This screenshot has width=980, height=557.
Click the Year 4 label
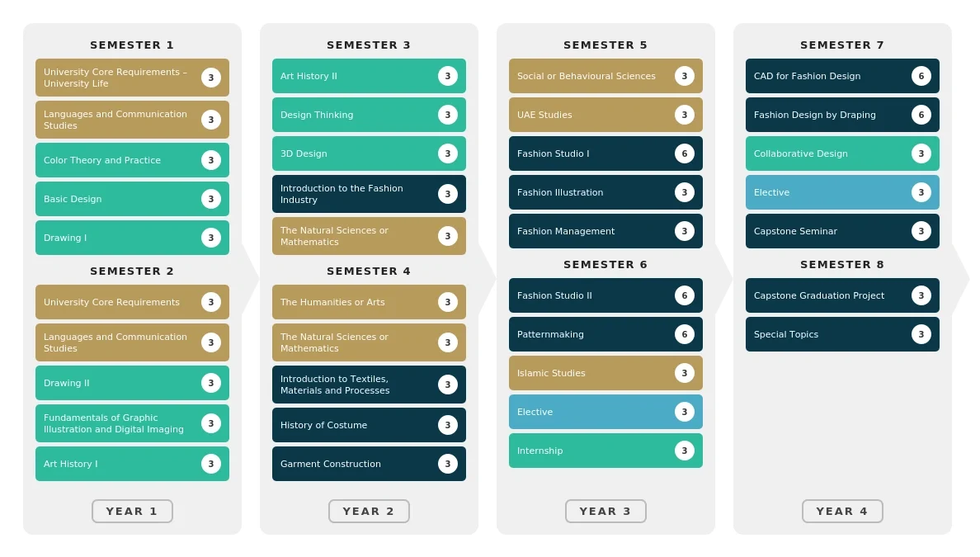842,512
